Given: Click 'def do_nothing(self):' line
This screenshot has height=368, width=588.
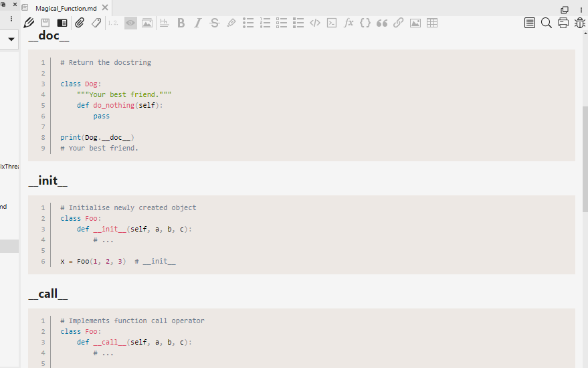Looking at the screenshot, I should click(120, 106).
